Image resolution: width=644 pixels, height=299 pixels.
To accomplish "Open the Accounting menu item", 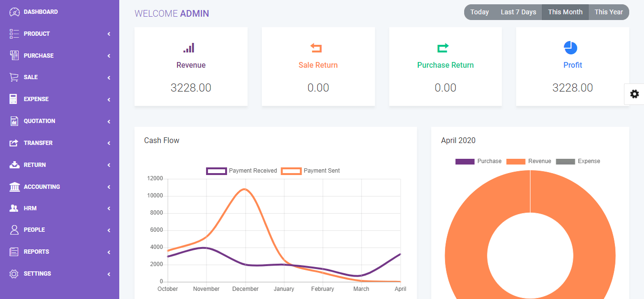I will pyautogui.click(x=60, y=187).
